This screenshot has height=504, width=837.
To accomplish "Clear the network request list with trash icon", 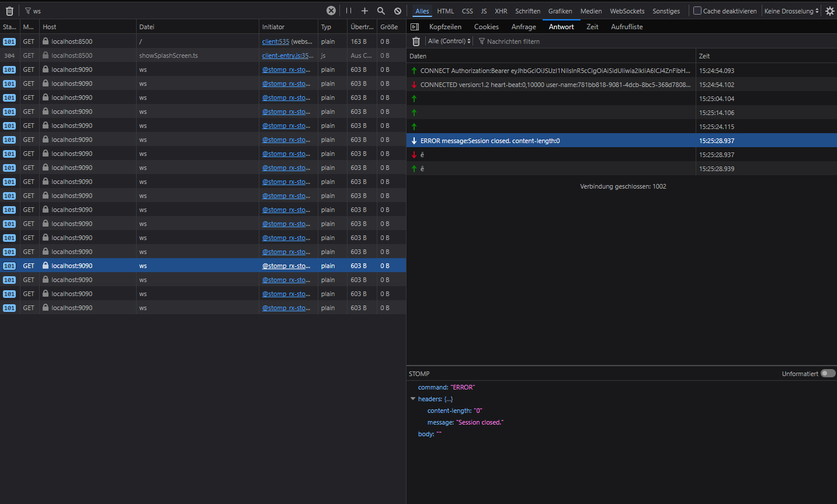I will coord(9,11).
